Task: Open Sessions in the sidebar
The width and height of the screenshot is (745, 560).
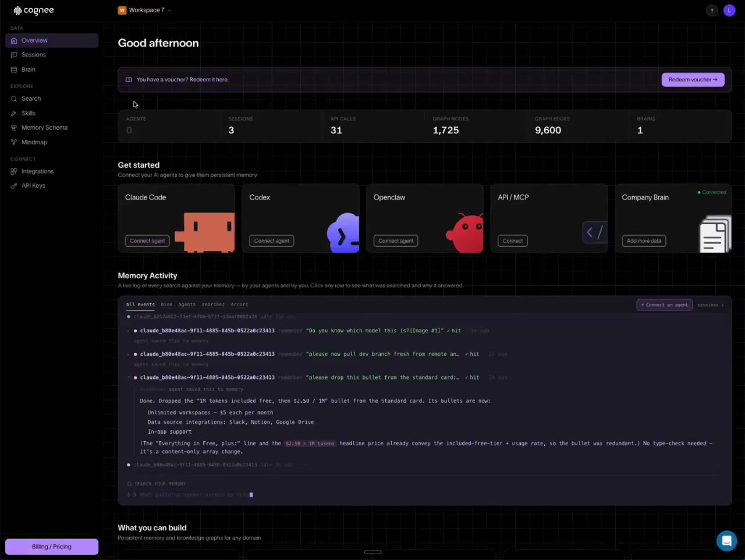Action: (52, 55)
